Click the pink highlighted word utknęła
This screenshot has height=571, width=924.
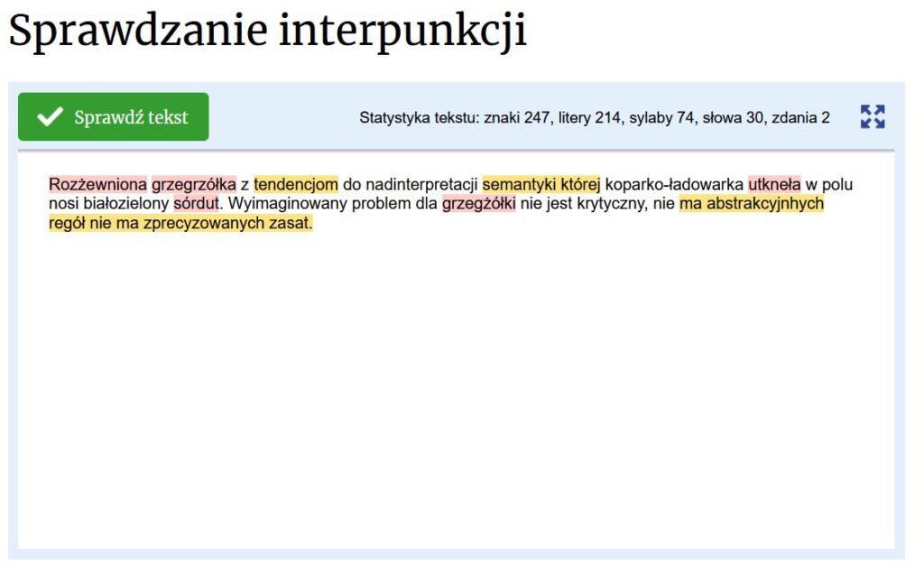click(774, 185)
